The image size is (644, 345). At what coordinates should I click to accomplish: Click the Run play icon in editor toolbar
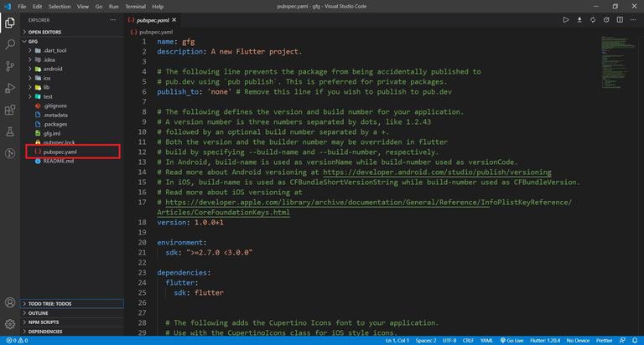565,20
